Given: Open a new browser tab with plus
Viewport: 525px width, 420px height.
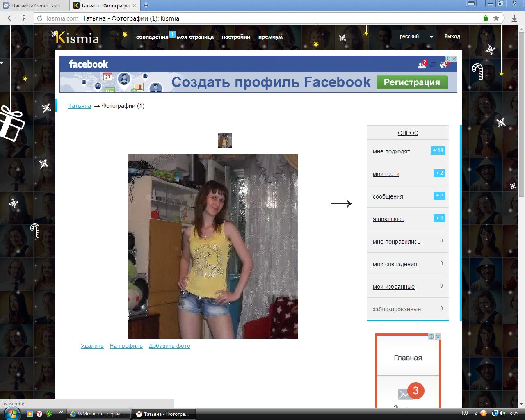Looking at the screenshot, I should click(146, 5).
